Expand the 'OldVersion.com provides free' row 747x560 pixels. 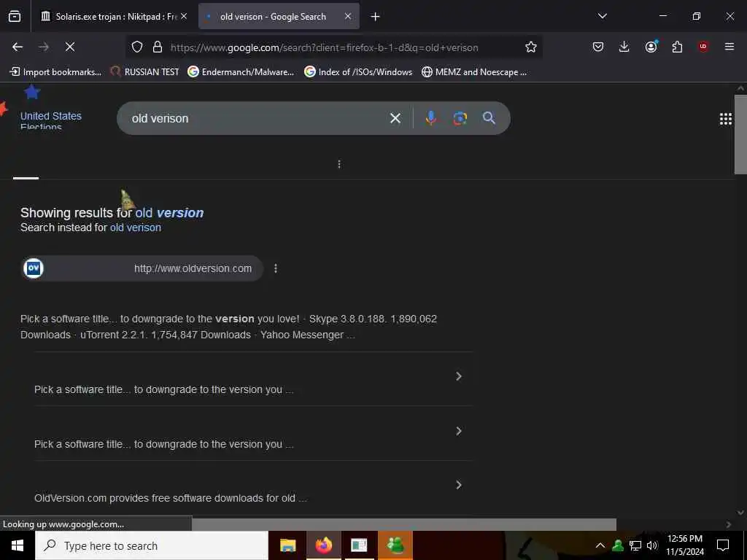[459, 485]
